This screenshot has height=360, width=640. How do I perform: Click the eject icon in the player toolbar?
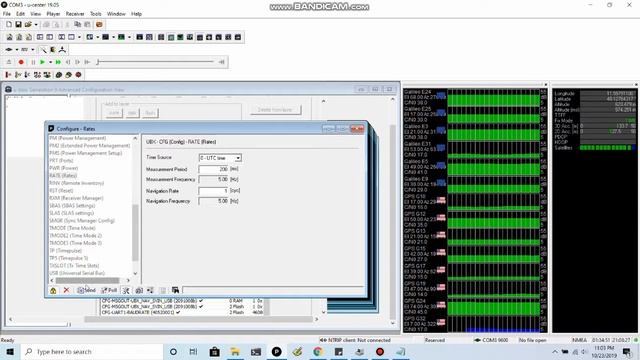9,62
